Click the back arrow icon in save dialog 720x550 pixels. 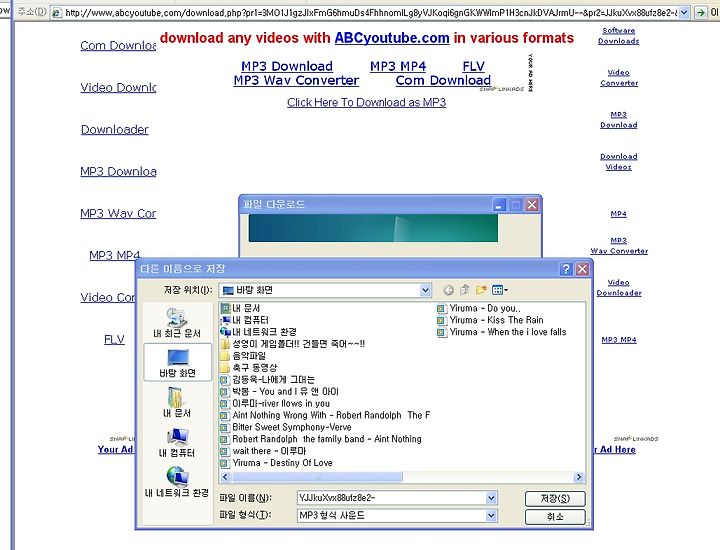tap(448, 290)
